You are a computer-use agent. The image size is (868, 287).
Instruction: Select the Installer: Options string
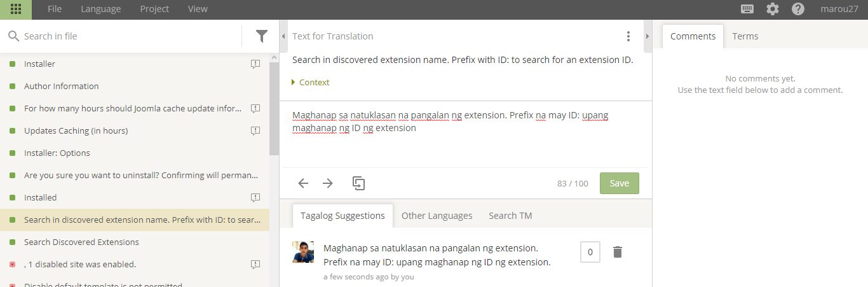tap(135, 153)
